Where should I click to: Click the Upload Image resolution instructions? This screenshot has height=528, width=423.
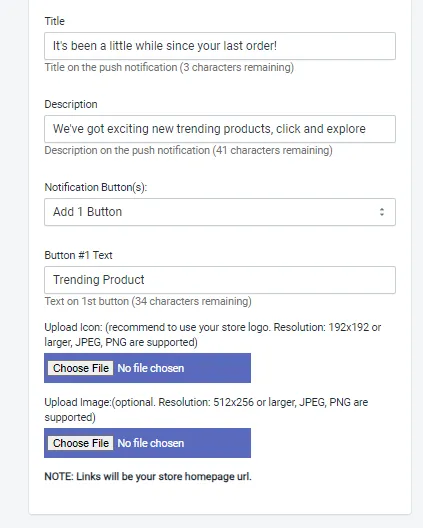point(206,409)
